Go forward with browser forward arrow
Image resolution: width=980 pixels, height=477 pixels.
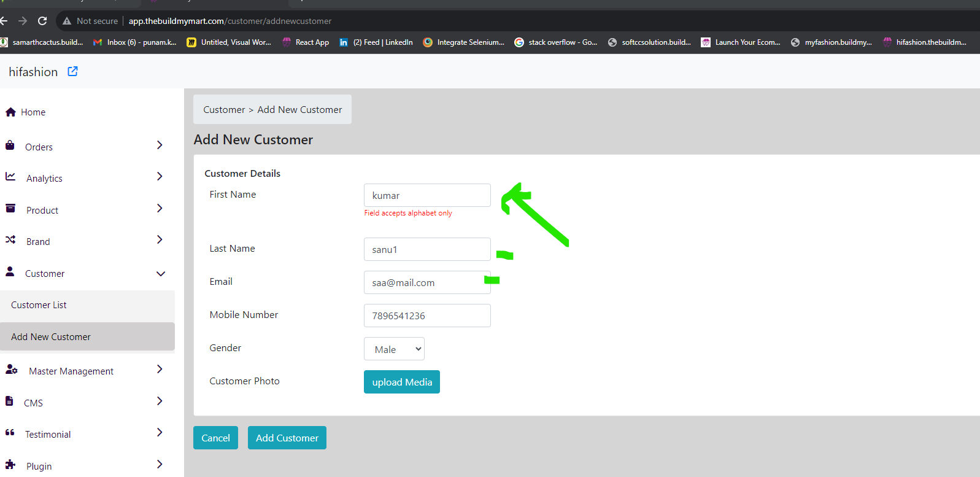point(23,21)
